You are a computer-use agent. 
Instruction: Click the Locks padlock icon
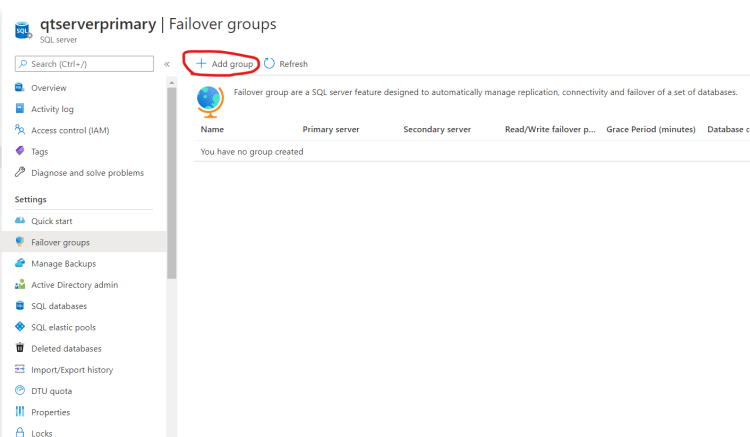click(20, 432)
